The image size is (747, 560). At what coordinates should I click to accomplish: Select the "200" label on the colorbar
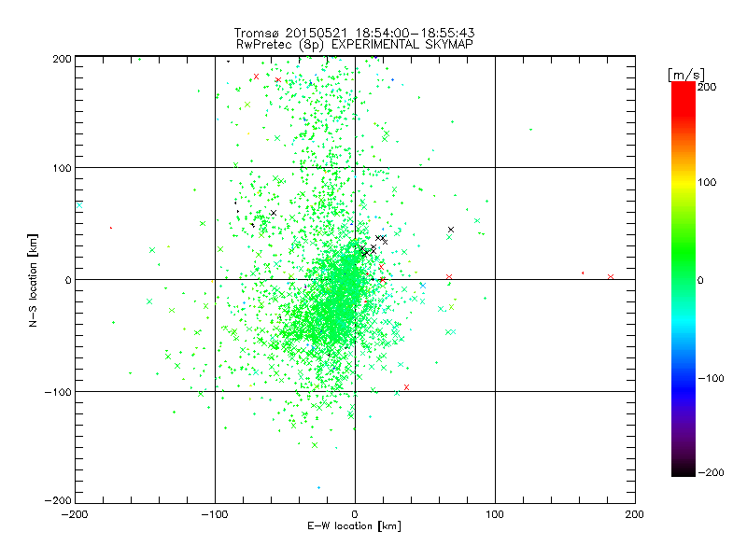tap(707, 87)
